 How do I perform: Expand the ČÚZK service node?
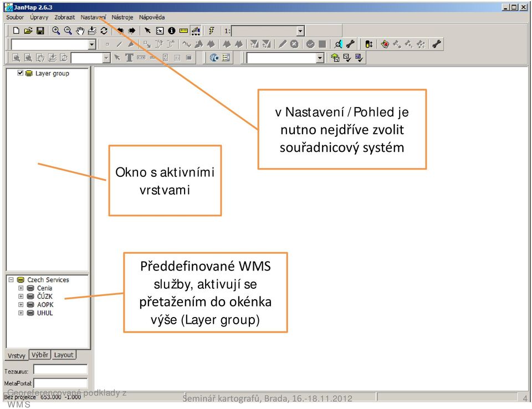pyautogui.click(x=21, y=296)
